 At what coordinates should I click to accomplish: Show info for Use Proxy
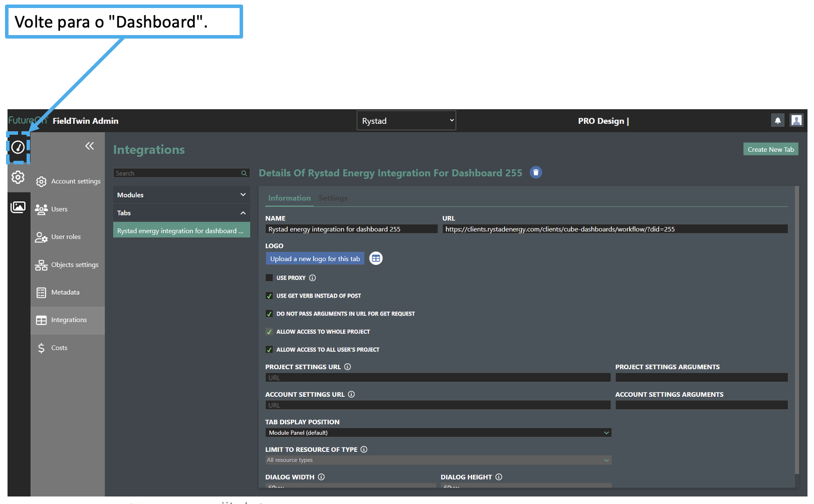coord(312,278)
